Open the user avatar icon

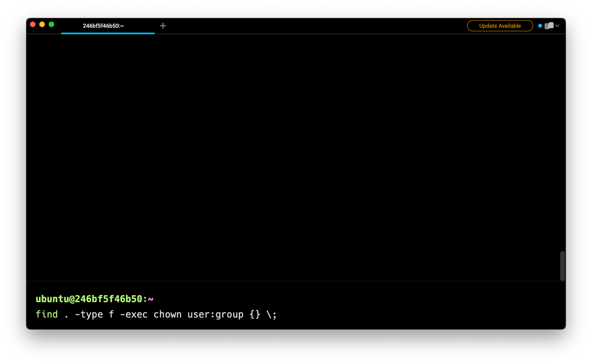point(549,26)
